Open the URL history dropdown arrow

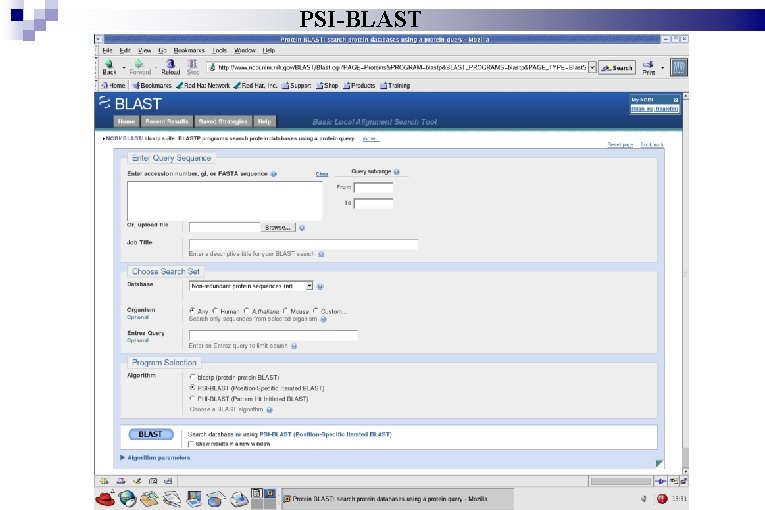(x=592, y=67)
